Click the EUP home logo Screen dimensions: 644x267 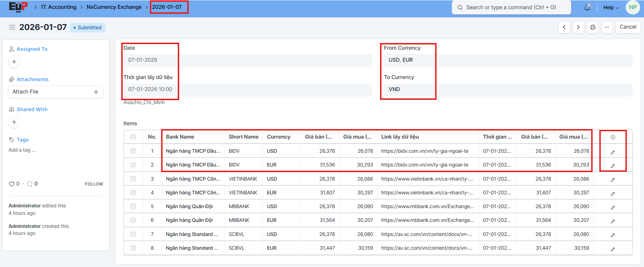(x=18, y=7)
